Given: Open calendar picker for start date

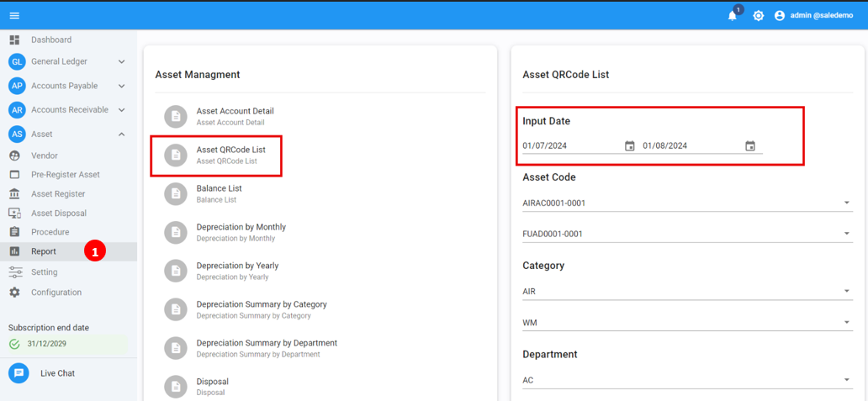Looking at the screenshot, I should pos(629,146).
